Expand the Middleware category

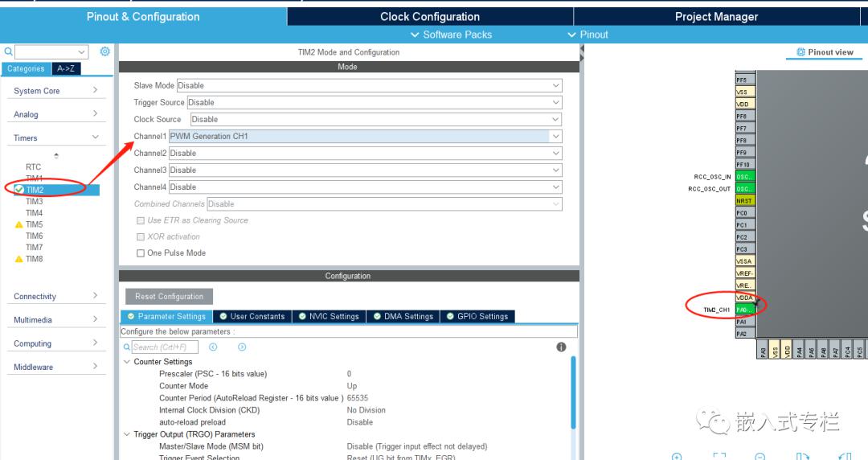click(56, 367)
